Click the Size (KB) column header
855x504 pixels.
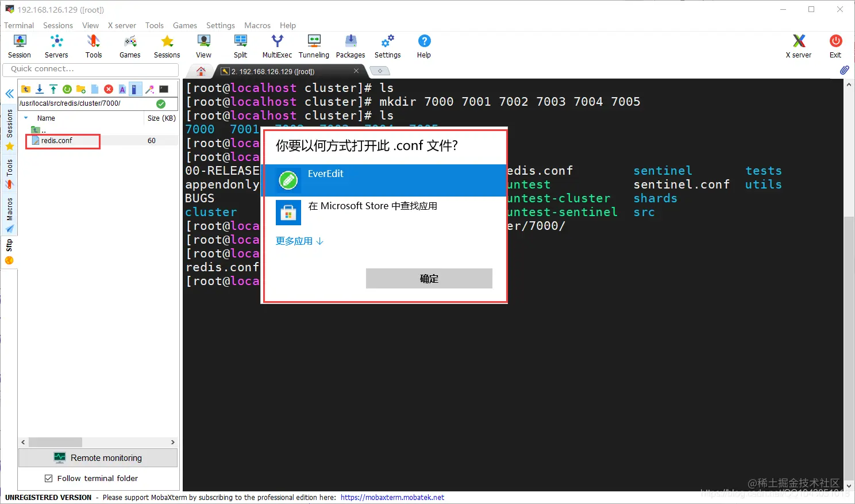161,118
